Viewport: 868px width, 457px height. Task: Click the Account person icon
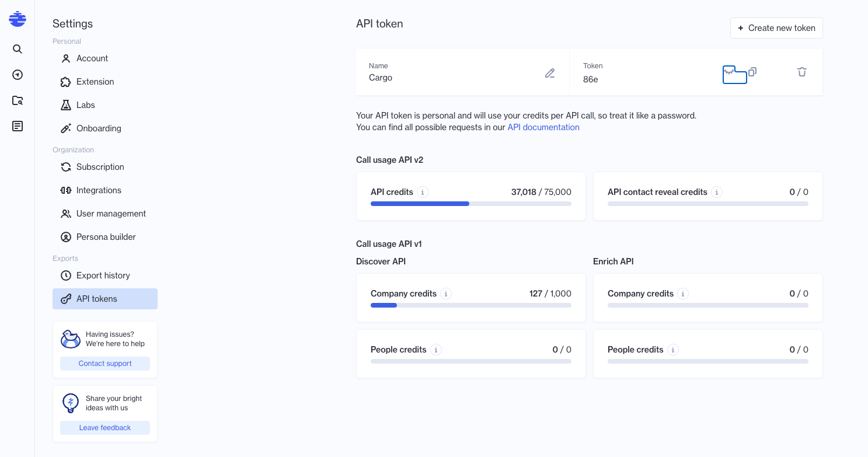coord(66,58)
